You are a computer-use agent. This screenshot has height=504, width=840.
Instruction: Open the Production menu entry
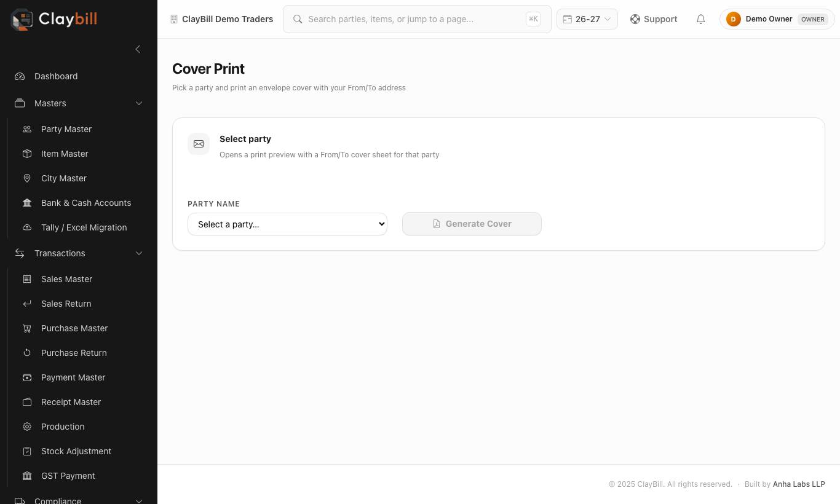click(82, 427)
